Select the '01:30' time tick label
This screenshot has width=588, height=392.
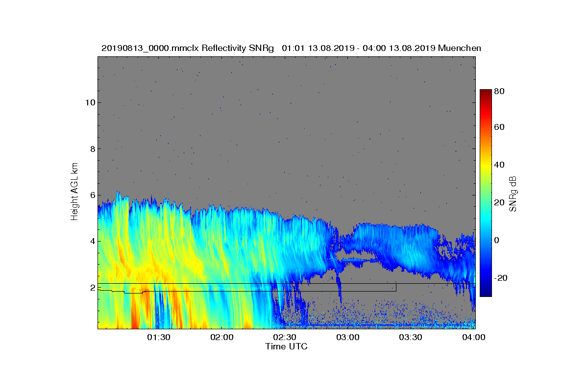[158, 337]
